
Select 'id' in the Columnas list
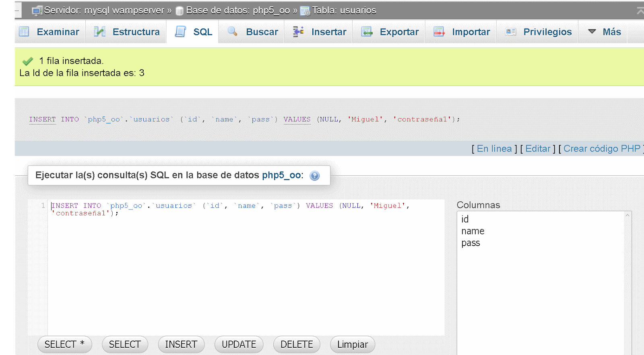[465, 219]
